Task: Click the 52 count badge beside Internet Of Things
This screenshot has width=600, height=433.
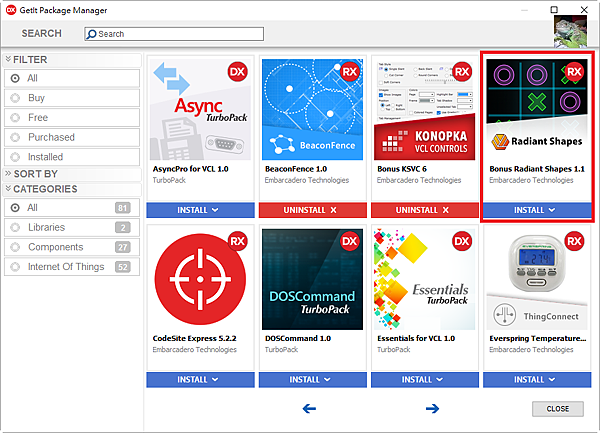Action: coord(122,267)
